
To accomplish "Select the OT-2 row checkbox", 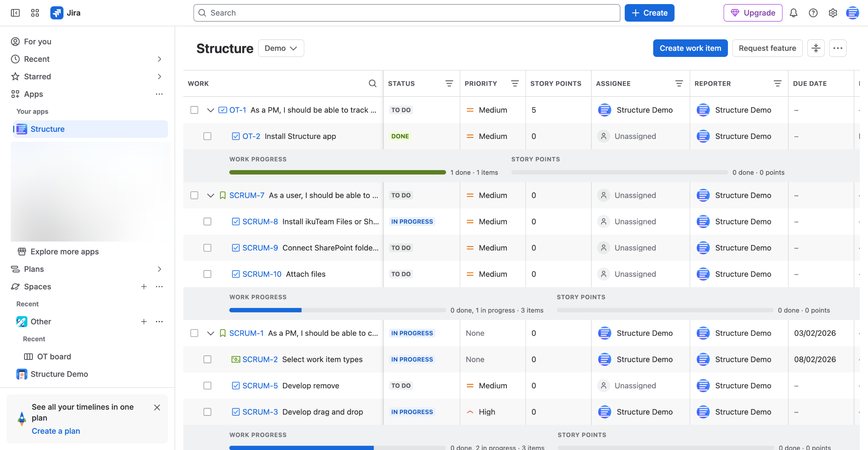I will 208,136.
